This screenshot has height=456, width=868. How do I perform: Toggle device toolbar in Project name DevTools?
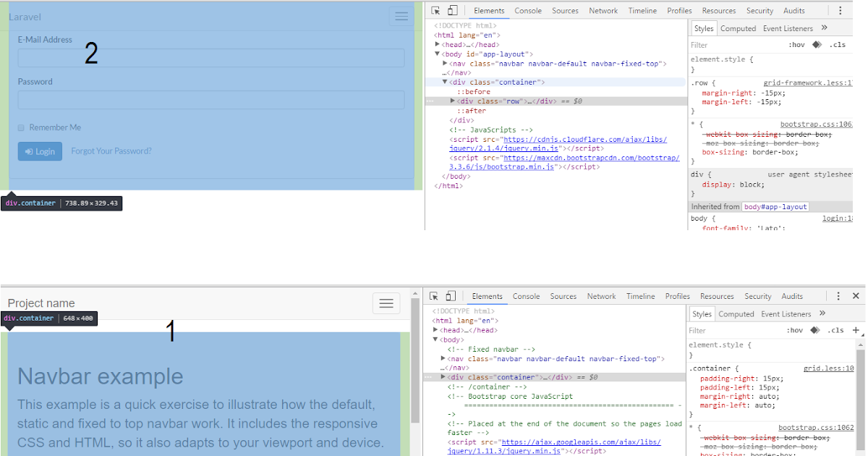pyautogui.click(x=450, y=296)
